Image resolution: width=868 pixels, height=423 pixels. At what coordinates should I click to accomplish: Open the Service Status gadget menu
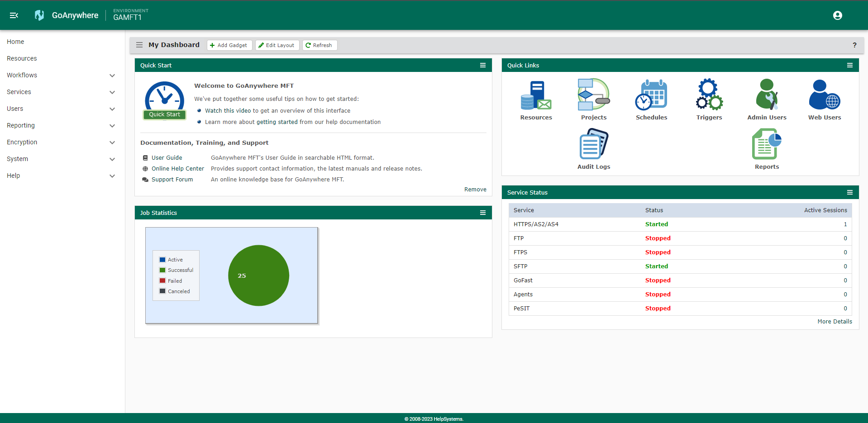pos(849,192)
